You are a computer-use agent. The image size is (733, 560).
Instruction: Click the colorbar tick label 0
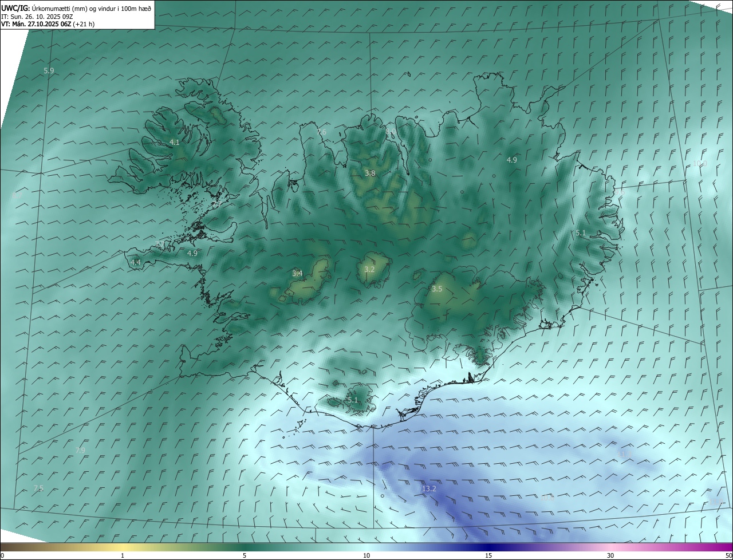coord(2,555)
